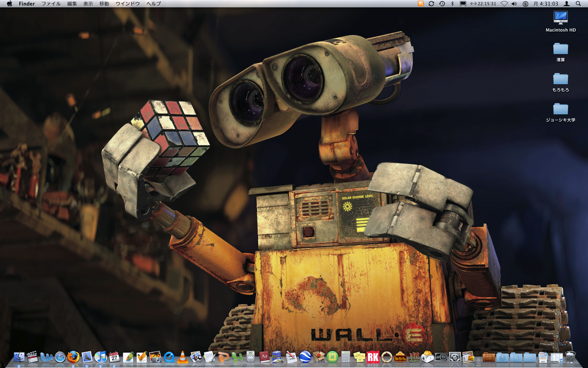Open the 移動 menu
The height and width of the screenshot is (368, 588).
pos(104,4)
